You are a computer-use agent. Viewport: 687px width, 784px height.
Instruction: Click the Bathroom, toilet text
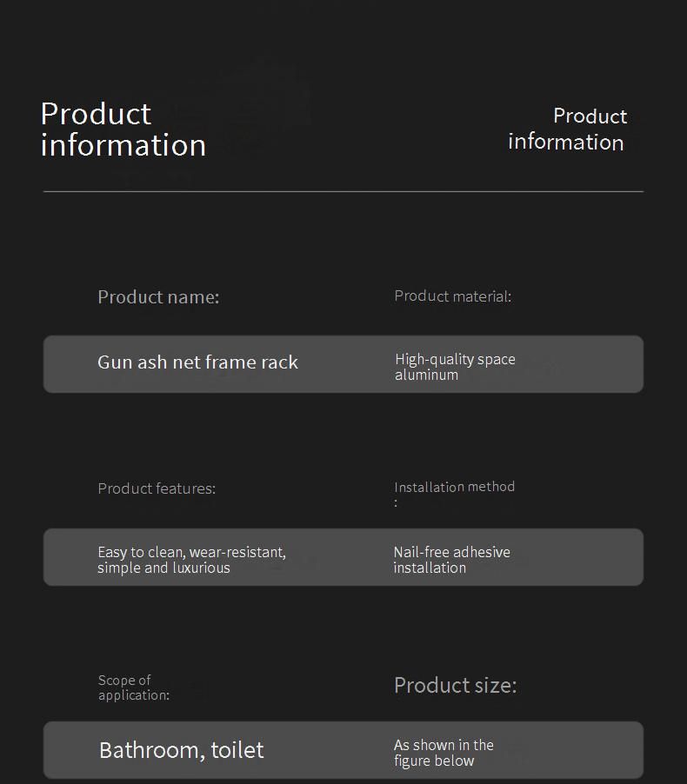[181, 750]
